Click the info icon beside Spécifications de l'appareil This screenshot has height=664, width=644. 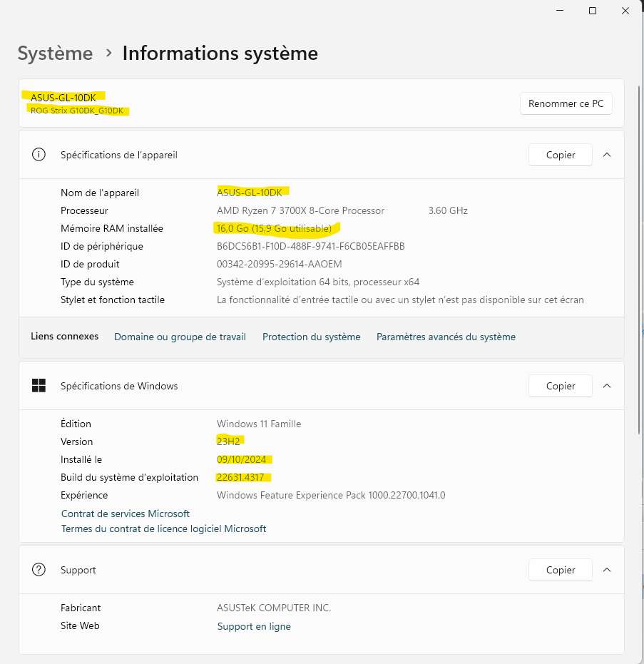[39, 155]
